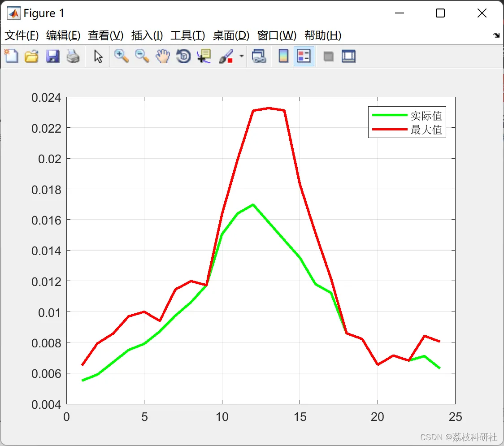Expand the Brush tool color dropdown arrow

(241, 56)
